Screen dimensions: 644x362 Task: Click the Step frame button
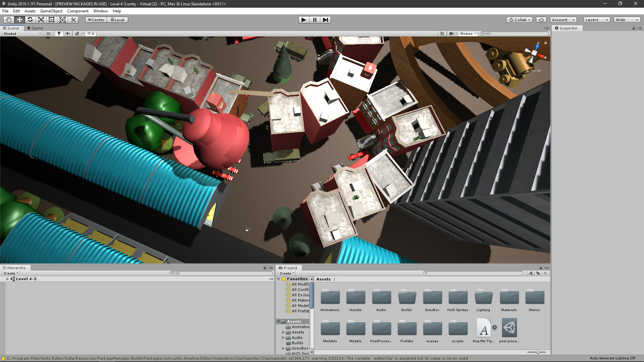point(325,20)
